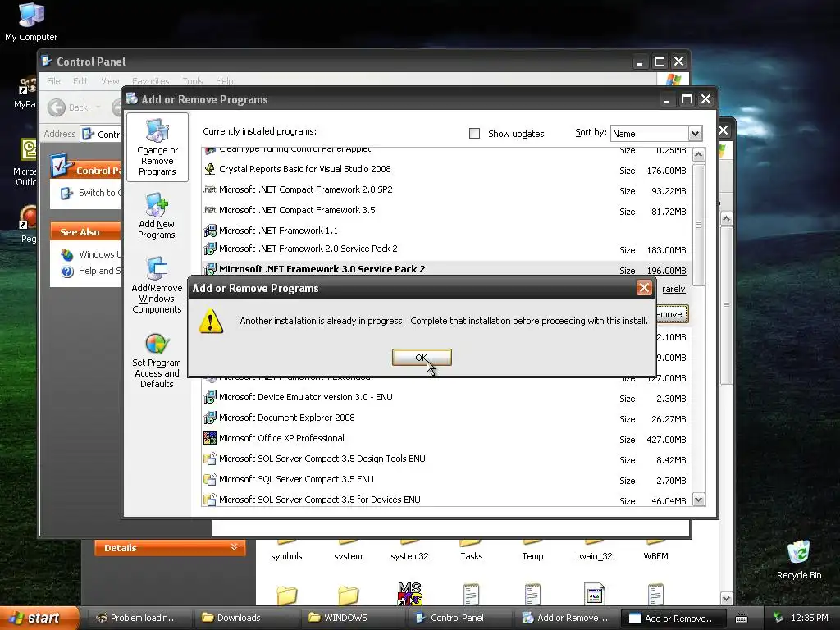This screenshot has width=840, height=630.
Task: Open the system32 folder in WINDOWS window
Action: 409,550
